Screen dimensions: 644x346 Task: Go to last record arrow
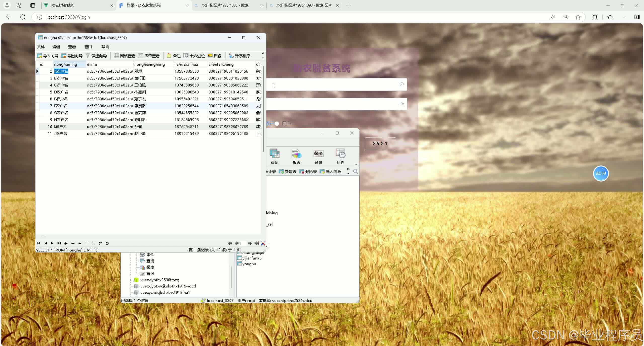pyautogui.click(x=59, y=243)
